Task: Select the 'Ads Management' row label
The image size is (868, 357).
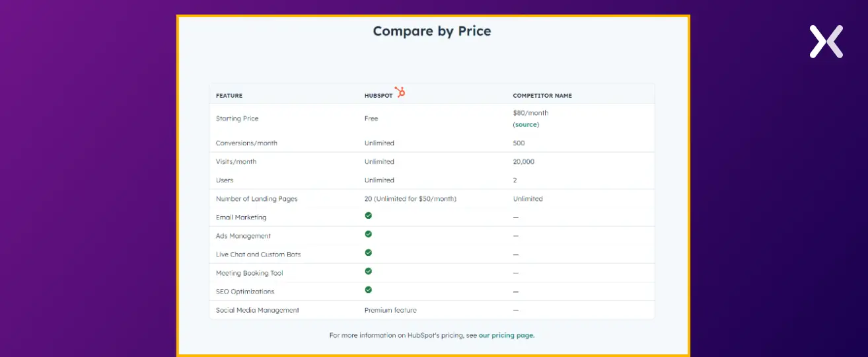Action: pyautogui.click(x=243, y=235)
